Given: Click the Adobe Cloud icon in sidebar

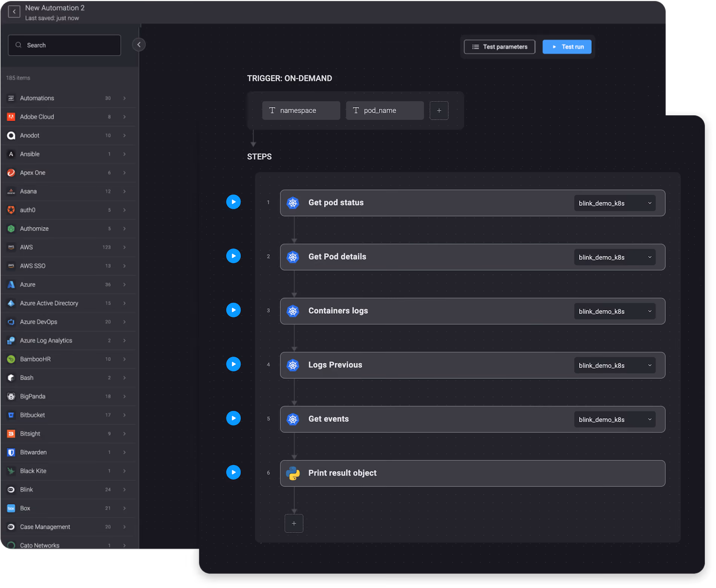Looking at the screenshot, I should click(11, 117).
